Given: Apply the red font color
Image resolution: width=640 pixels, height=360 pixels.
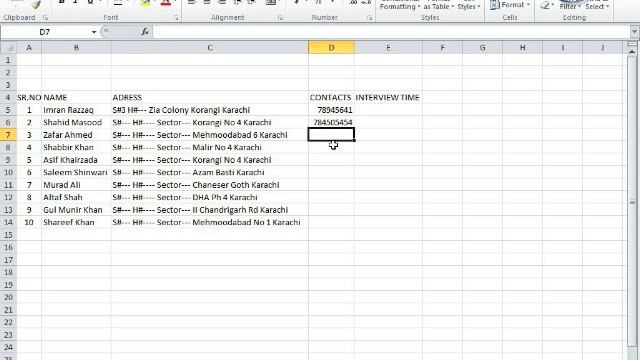Looking at the screenshot, I should (x=165, y=3).
